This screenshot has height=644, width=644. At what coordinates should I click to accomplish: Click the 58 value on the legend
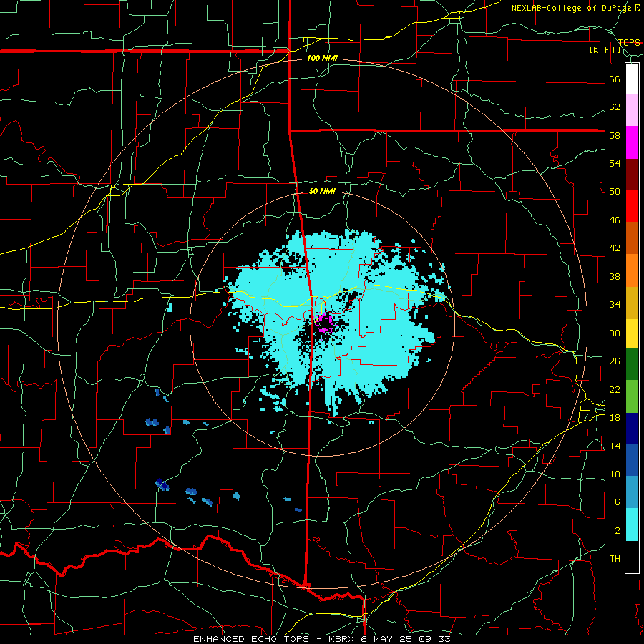pyautogui.click(x=615, y=135)
